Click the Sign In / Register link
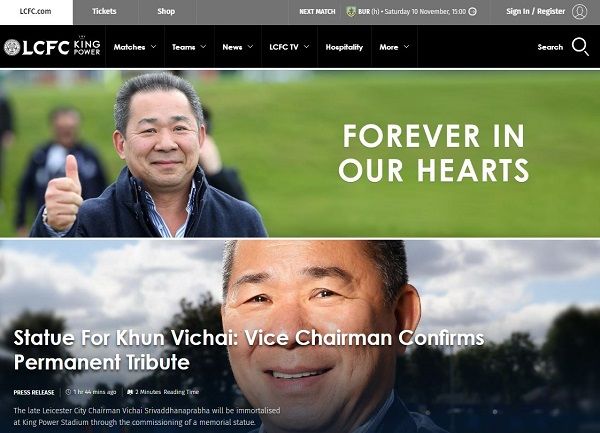Viewport: 600px width, 433px height. pyautogui.click(x=535, y=11)
